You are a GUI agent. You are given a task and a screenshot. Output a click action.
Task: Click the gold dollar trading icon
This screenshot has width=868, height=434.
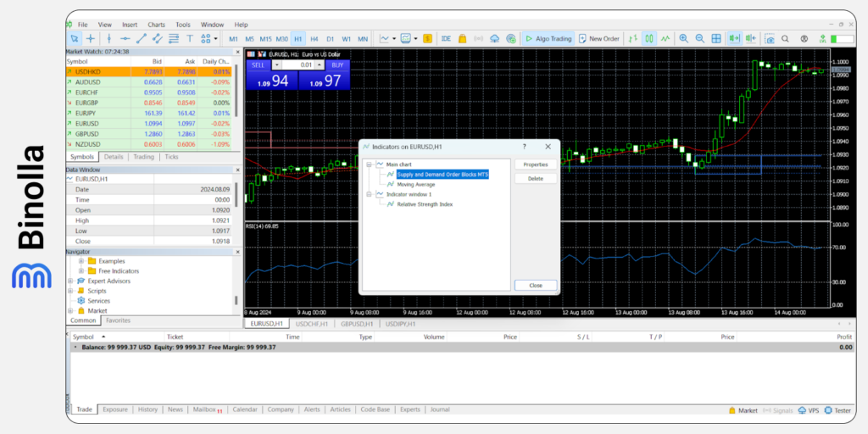click(x=427, y=39)
